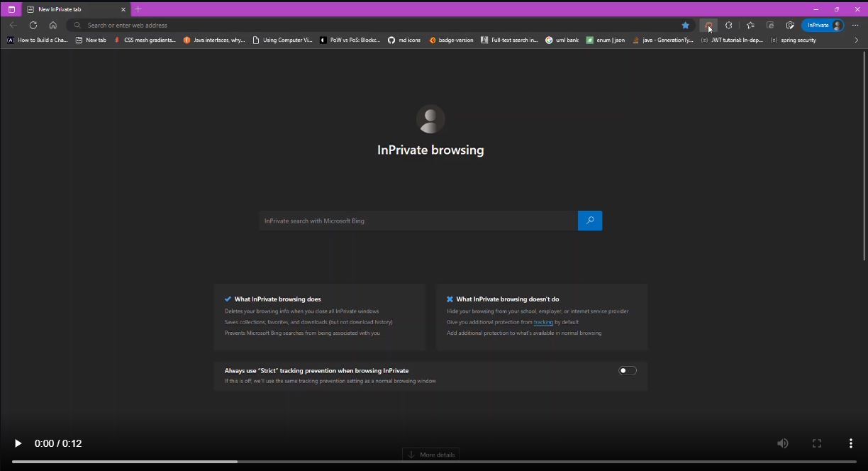
Task: Open the Extensions puzzle icon
Action: tap(728, 25)
